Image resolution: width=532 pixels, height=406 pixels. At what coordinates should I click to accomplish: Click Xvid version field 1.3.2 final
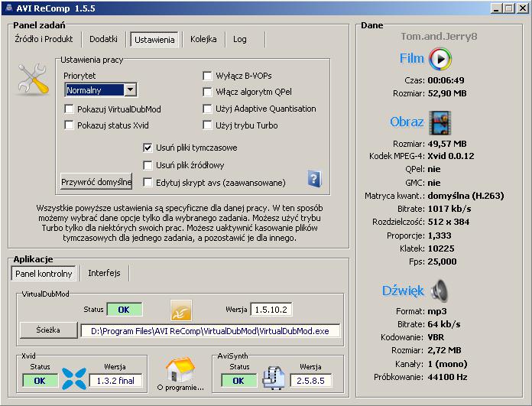115,381
